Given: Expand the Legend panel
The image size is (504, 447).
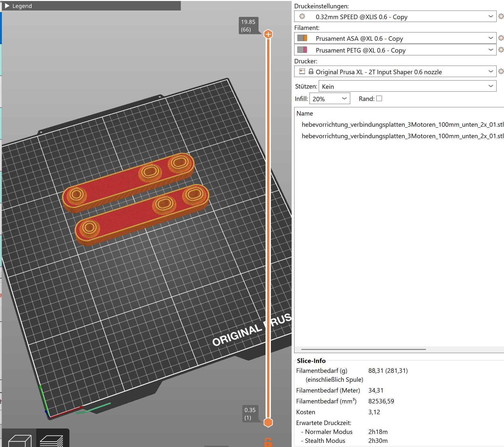Looking at the screenshot, I should click(x=7, y=6).
